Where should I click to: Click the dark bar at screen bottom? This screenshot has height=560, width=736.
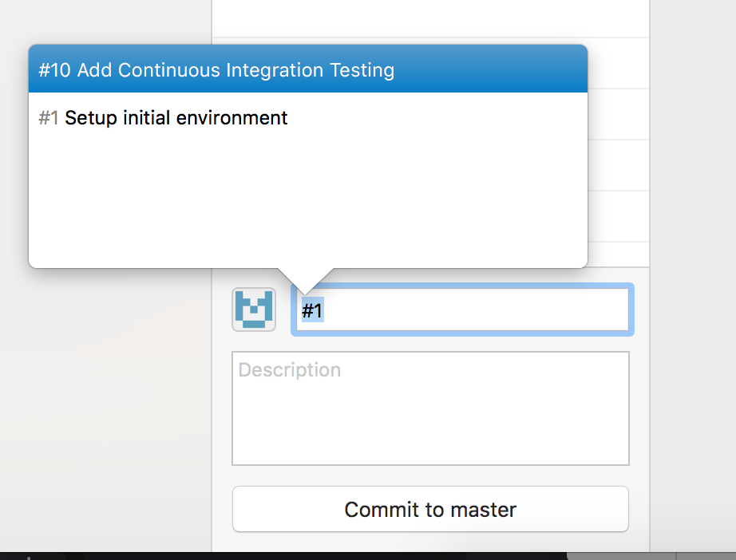coord(319,556)
